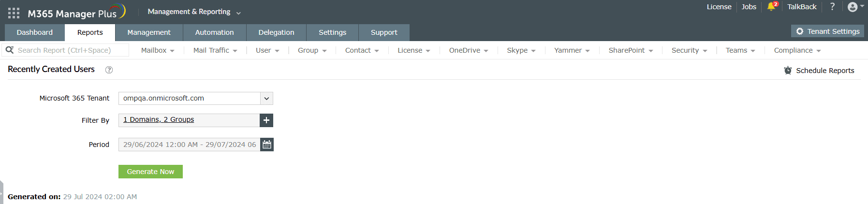This screenshot has width=868, height=204.
Task: Open the SharePoint reports menu
Action: [631, 50]
